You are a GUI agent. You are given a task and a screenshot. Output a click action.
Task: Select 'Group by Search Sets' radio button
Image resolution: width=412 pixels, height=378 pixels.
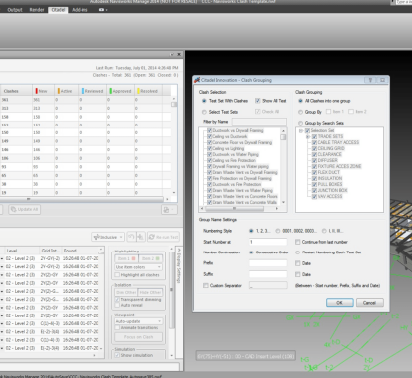pyautogui.click(x=300, y=123)
